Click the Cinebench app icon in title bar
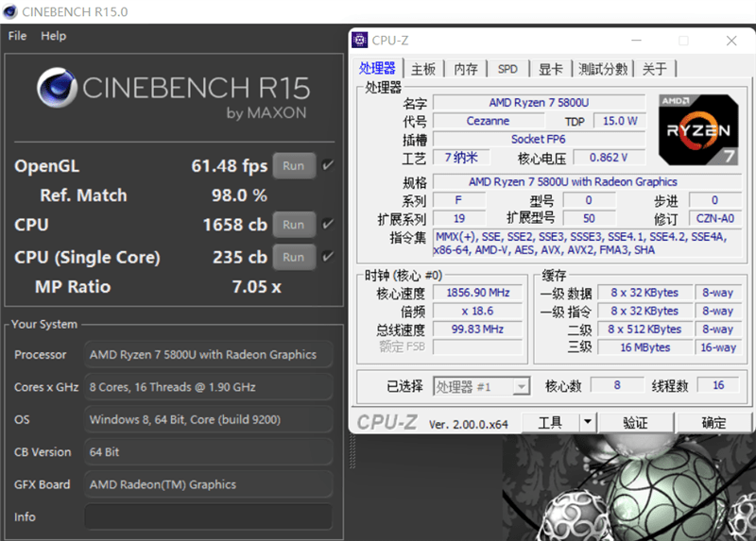The image size is (756, 541). click(x=9, y=11)
